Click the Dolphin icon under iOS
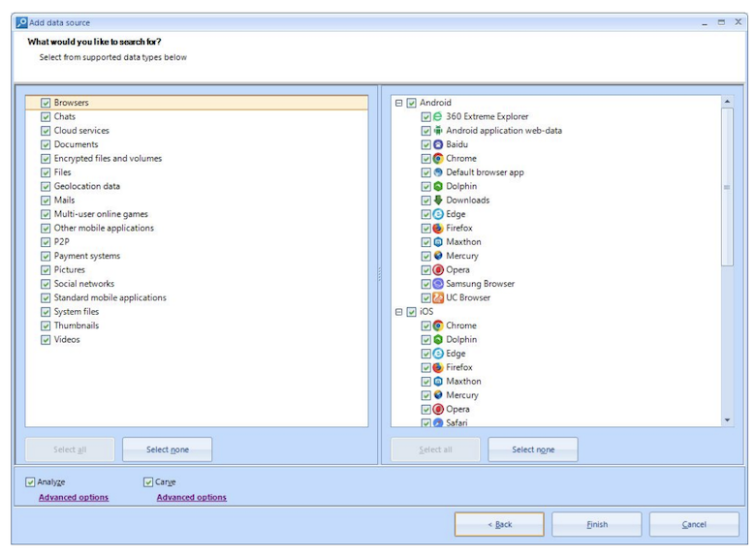The height and width of the screenshot is (558, 756). point(438,340)
